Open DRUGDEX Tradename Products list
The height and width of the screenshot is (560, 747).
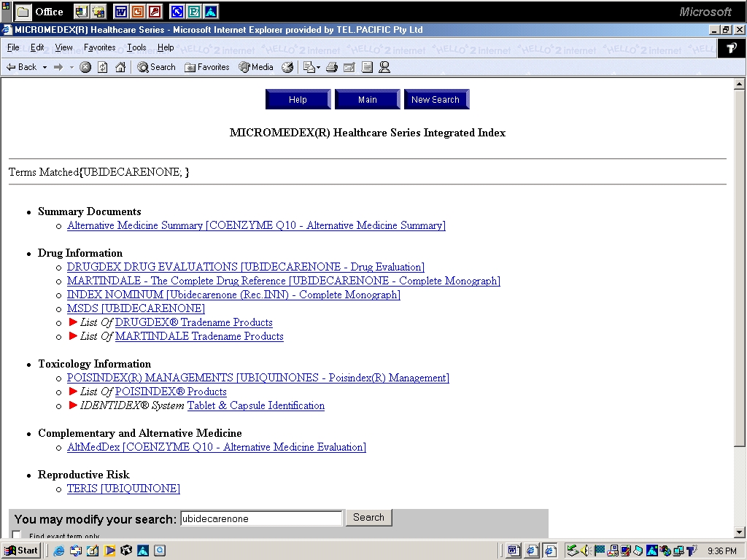(194, 322)
